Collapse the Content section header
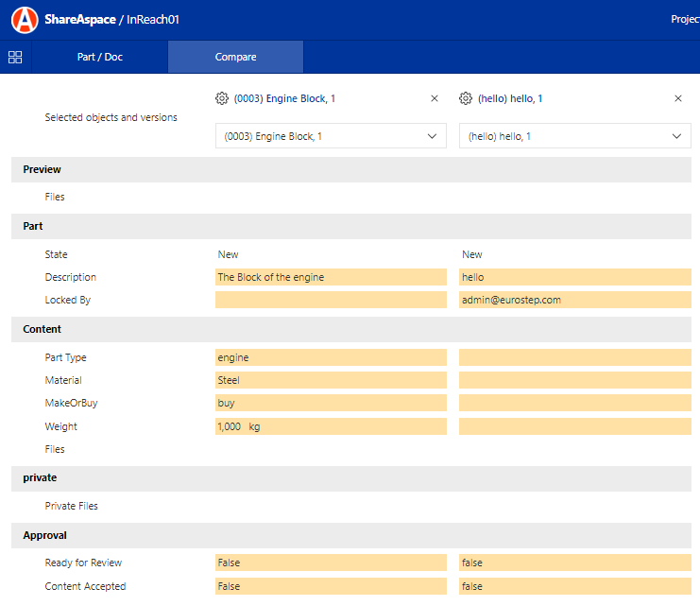Viewport: 700px width, 606px height. (43, 329)
